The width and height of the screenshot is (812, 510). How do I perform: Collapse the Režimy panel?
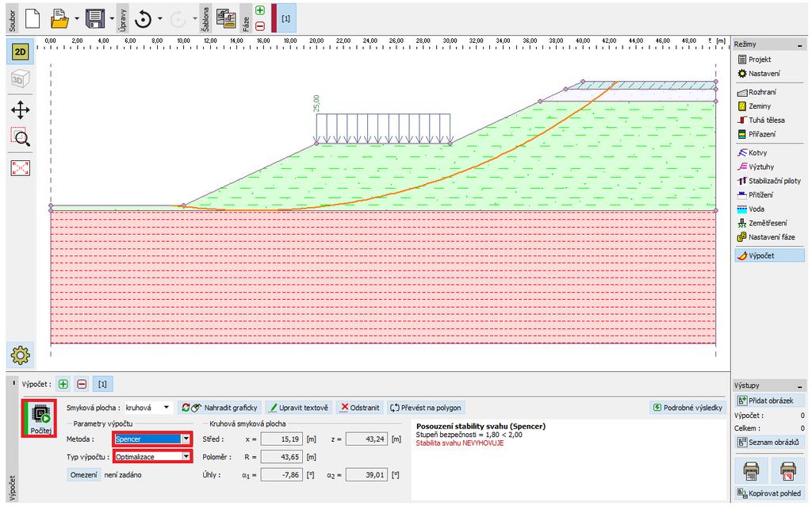click(799, 45)
